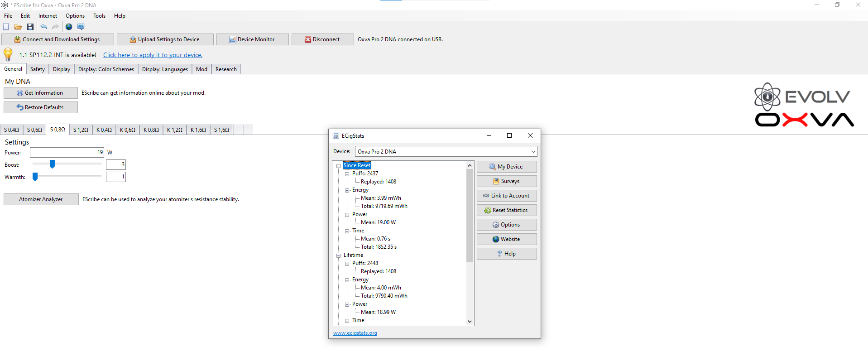The width and height of the screenshot is (868, 352).
Task: Click the Warmth slider handle
Action: tap(35, 177)
